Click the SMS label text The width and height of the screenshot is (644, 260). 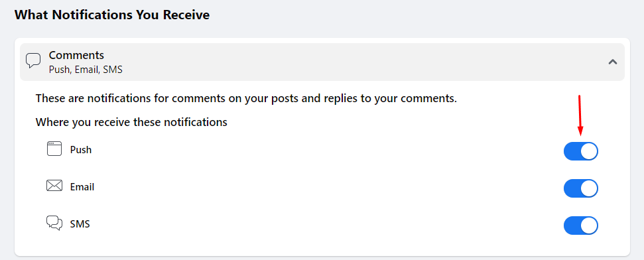tap(80, 224)
